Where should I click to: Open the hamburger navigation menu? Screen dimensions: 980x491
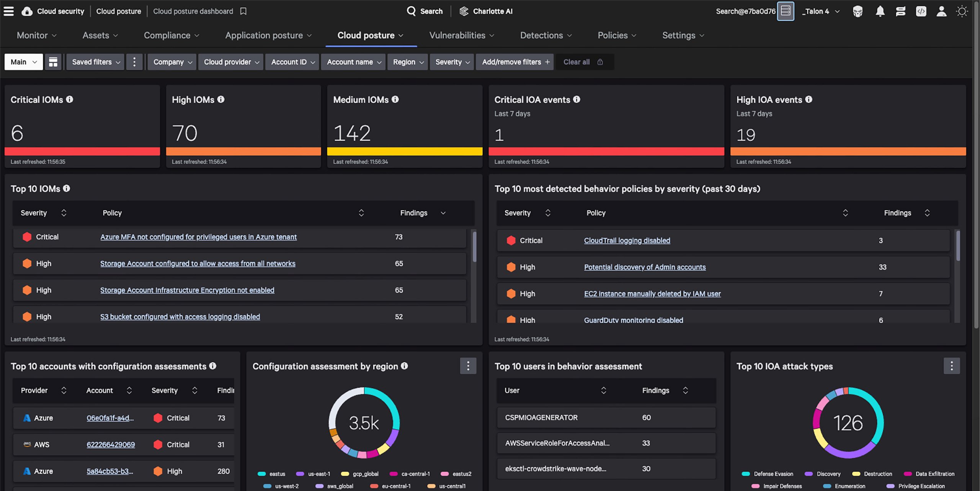[8, 11]
